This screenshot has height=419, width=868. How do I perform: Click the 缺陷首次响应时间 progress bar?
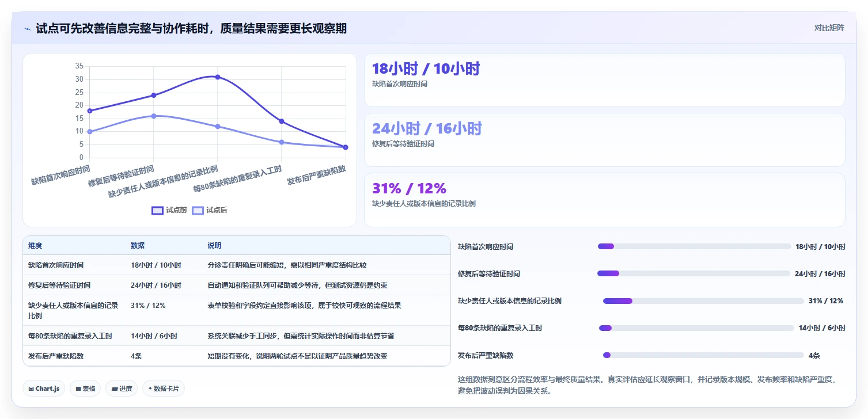(695, 246)
